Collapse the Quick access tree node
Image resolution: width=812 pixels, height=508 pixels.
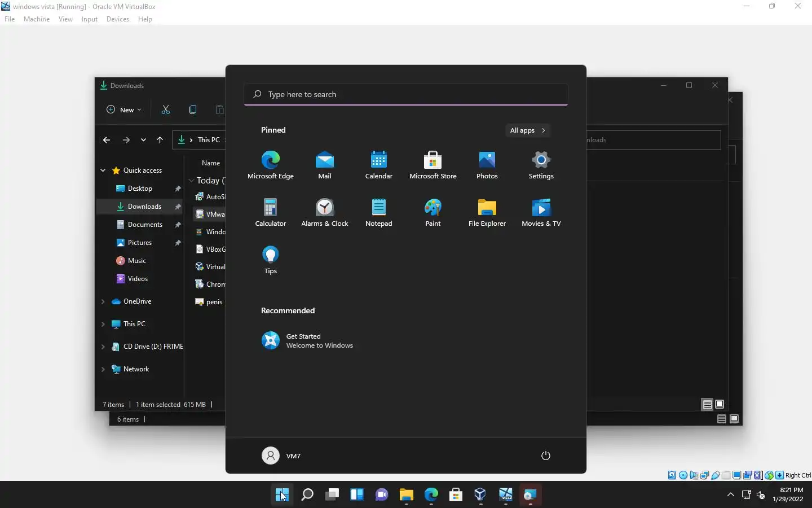[x=103, y=170]
